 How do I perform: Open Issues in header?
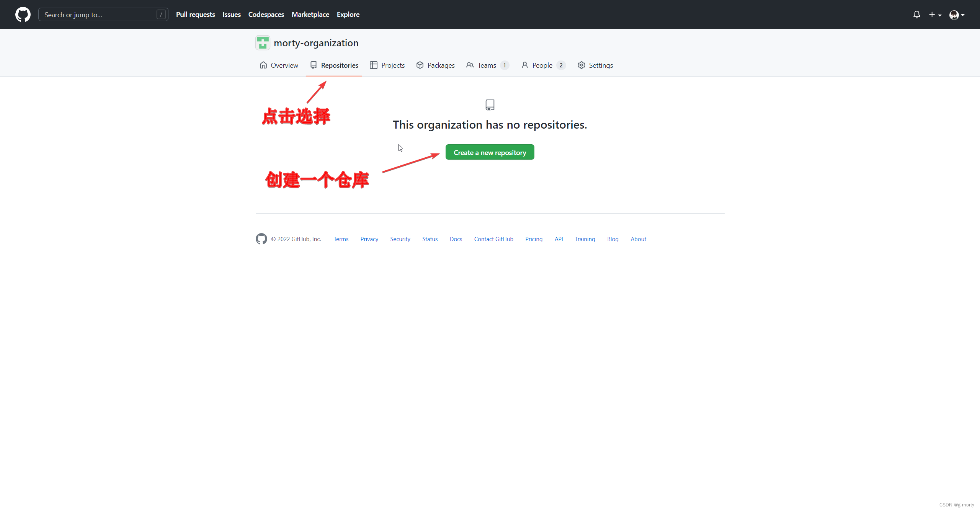232,15
